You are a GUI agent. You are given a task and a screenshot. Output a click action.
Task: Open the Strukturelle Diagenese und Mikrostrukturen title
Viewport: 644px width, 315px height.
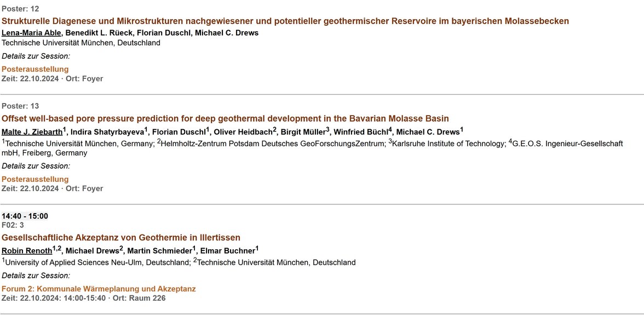click(x=285, y=21)
